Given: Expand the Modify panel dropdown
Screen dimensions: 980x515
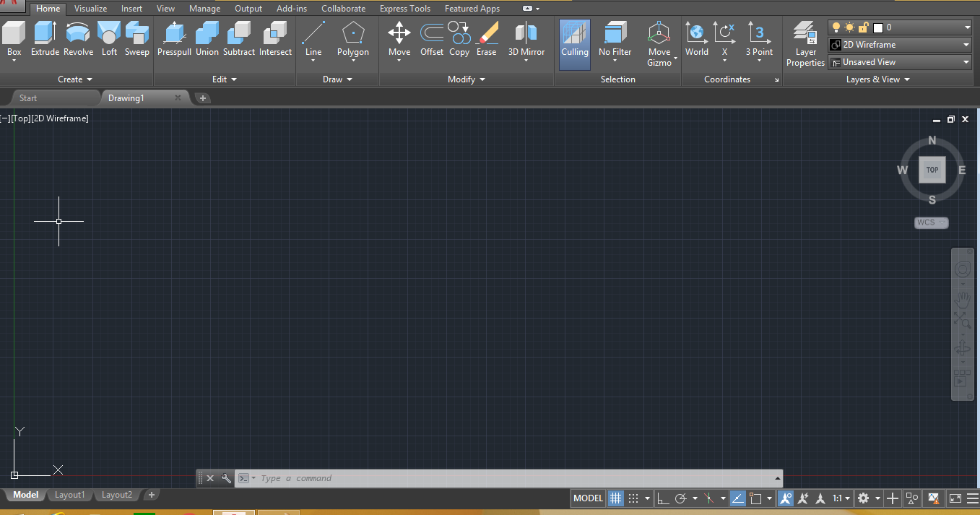Looking at the screenshot, I should (467, 79).
